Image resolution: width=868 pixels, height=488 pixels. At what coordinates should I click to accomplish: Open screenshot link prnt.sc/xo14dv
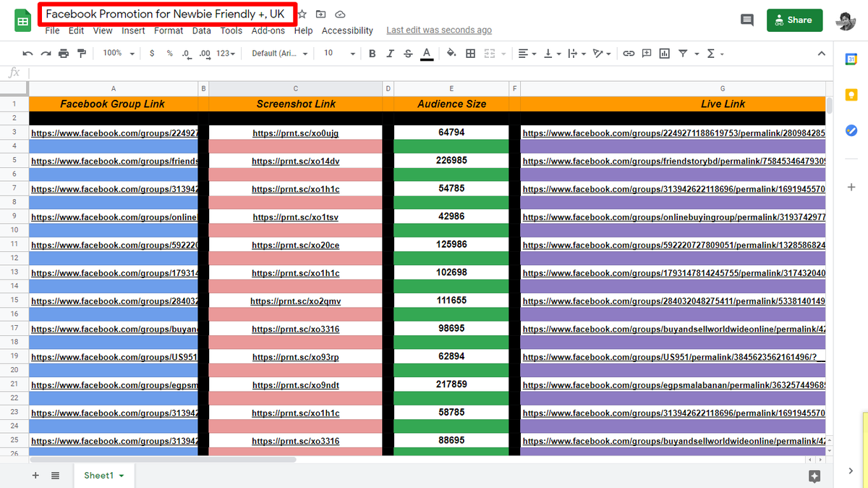(x=296, y=161)
